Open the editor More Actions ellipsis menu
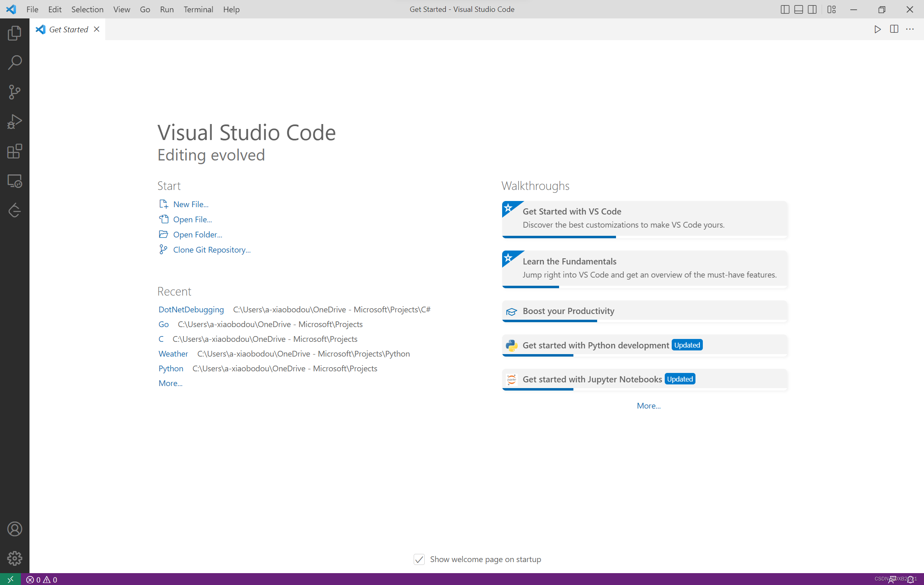 coord(910,29)
